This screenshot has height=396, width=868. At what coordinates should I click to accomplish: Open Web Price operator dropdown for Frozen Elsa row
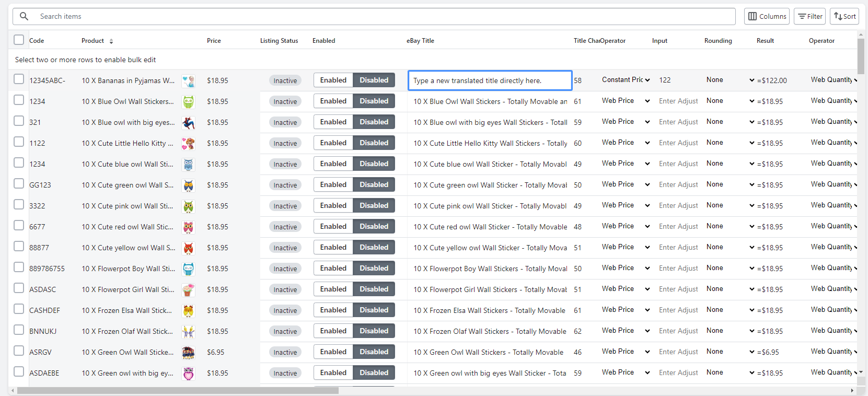626,309
